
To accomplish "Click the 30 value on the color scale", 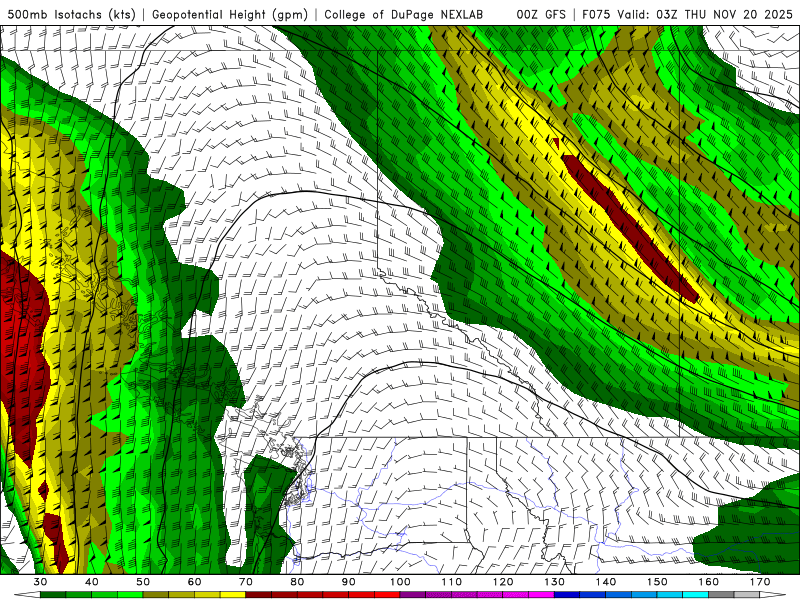I will (40, 582).
